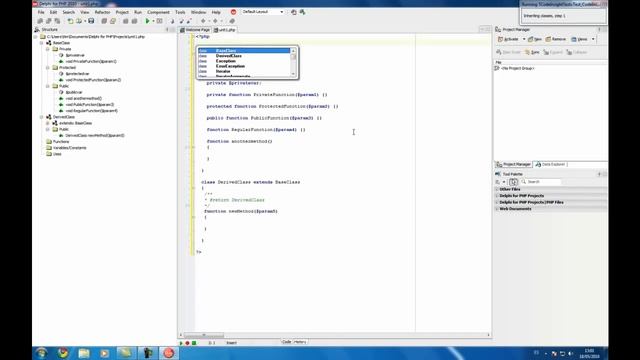640x360 pixels.
Task: Open dropdown arrow next to Run button
Action: pyautogui.click(x=153, y=21)
